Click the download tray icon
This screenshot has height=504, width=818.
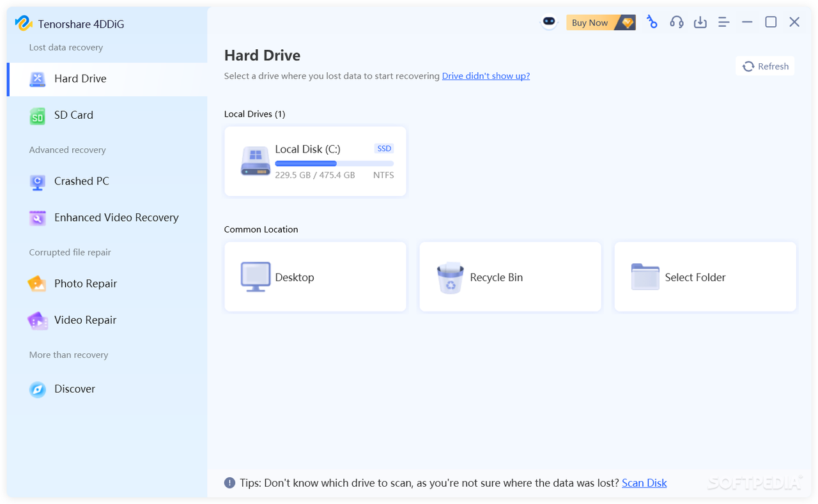click(700, 22)
